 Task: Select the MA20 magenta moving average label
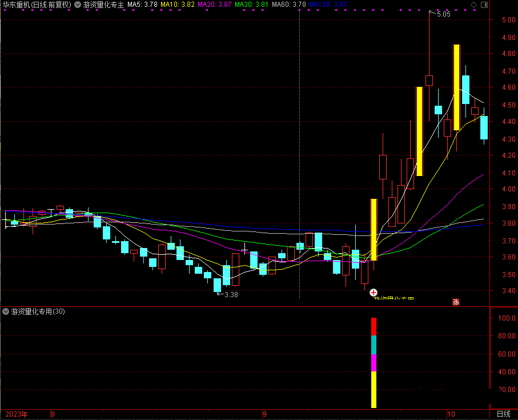click(x=214, y=5)
